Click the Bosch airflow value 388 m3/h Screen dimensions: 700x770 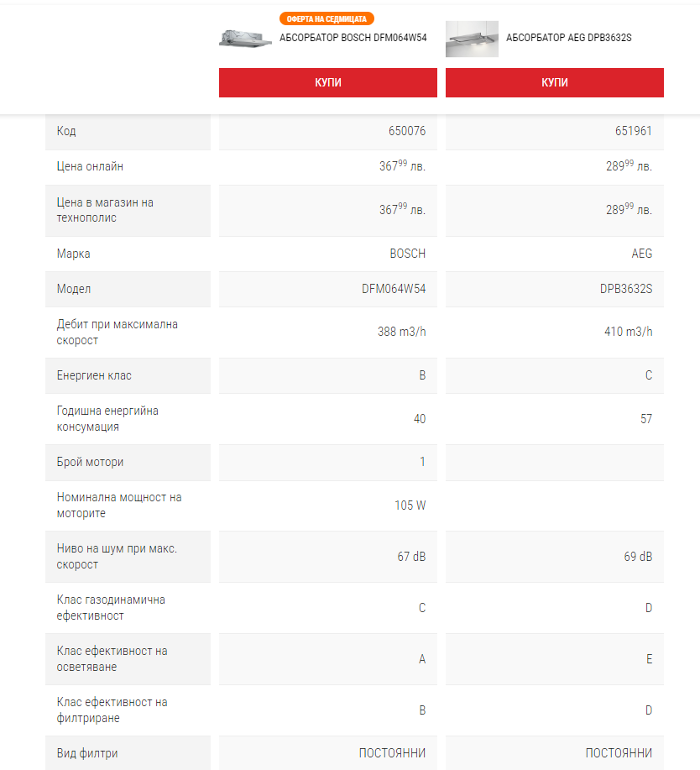coord(401,332)
